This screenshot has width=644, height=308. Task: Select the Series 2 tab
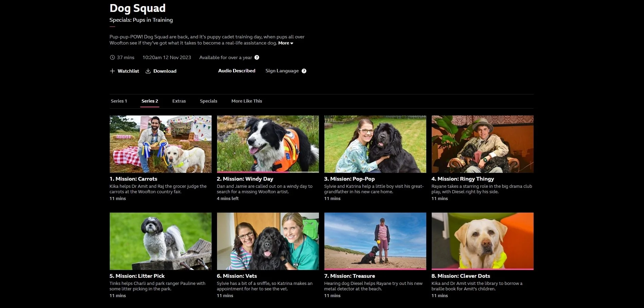(x=150, y=101)
